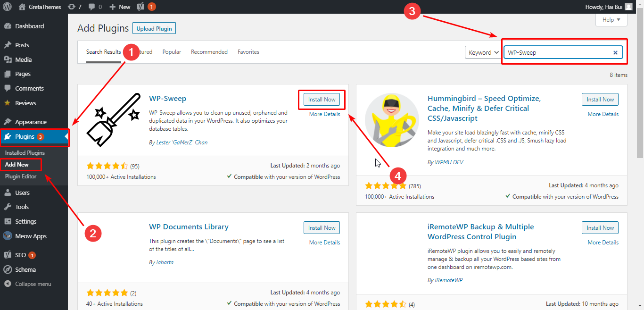Switch to the Popular plugins tab

pos(172,51)
